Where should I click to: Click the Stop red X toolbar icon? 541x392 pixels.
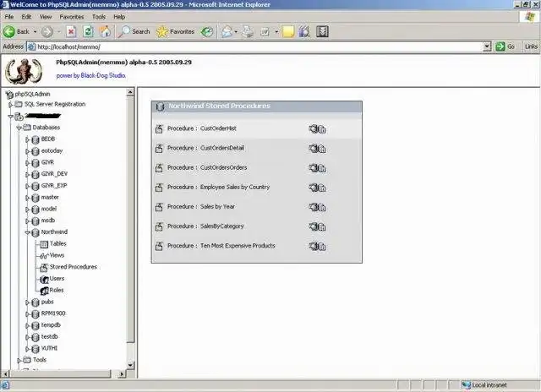[x=71, y=32]
